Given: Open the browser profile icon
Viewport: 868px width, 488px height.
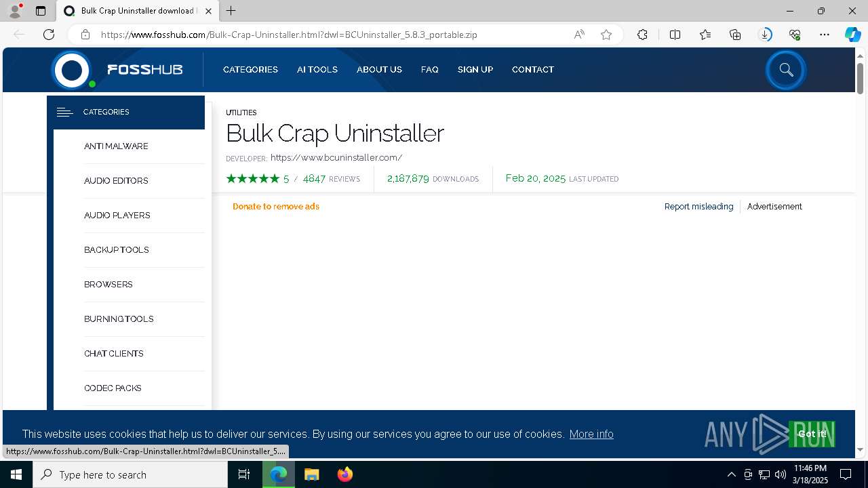Looking at the screenshot, I should pyautogui.click(x=15, y=11).
